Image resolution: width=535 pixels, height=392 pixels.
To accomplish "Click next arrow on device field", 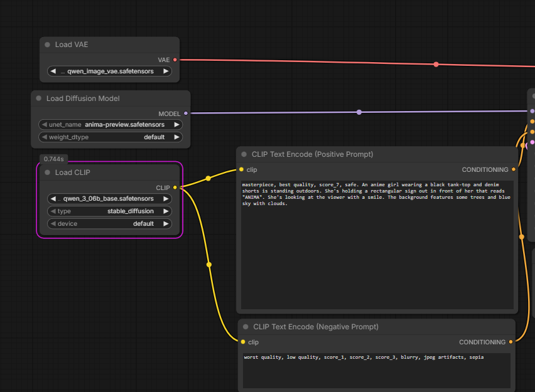I will pos(166,224).
